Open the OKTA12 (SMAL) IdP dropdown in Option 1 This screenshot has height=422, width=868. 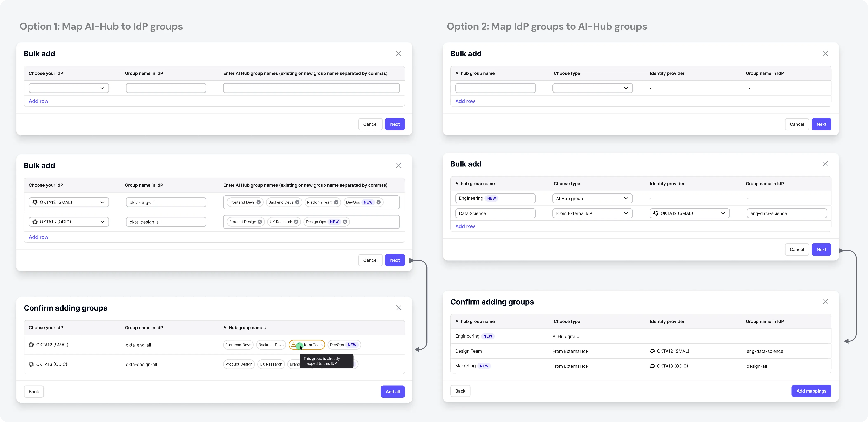(x=69, y=202)
